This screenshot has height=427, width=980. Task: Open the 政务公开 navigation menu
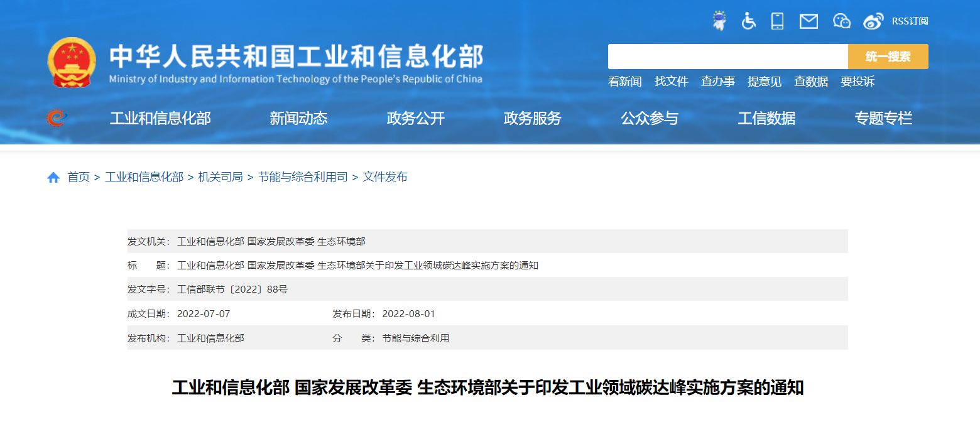[x=415, y=118]
